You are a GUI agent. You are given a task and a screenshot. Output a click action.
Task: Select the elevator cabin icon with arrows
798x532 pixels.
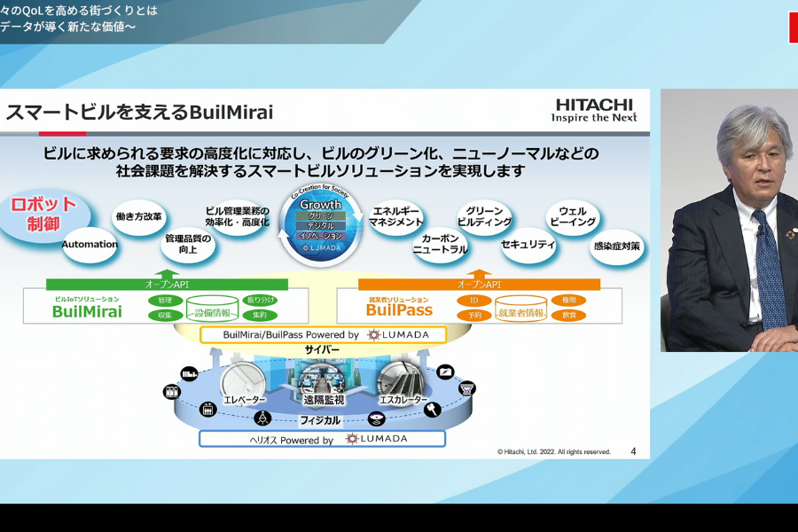pos(208,410)
